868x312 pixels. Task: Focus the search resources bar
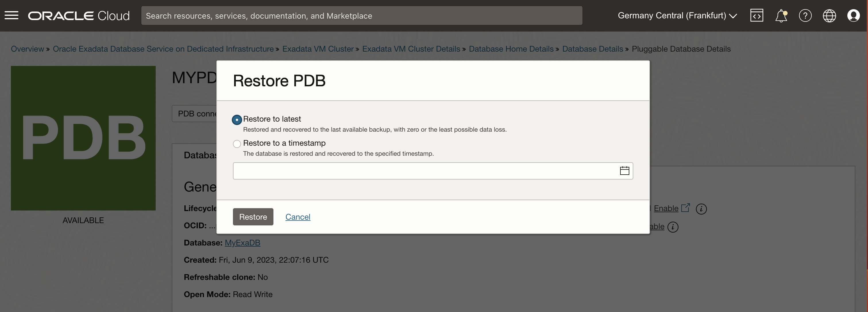(361, 15)
